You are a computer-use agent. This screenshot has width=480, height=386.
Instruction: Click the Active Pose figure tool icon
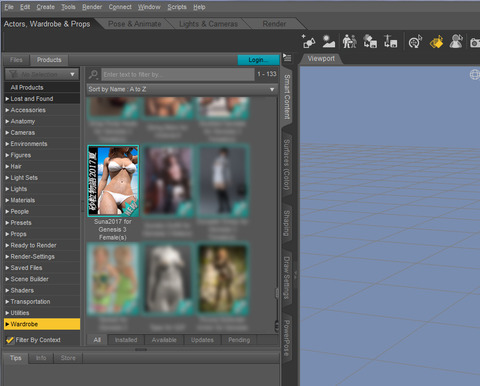click(456, 42)
